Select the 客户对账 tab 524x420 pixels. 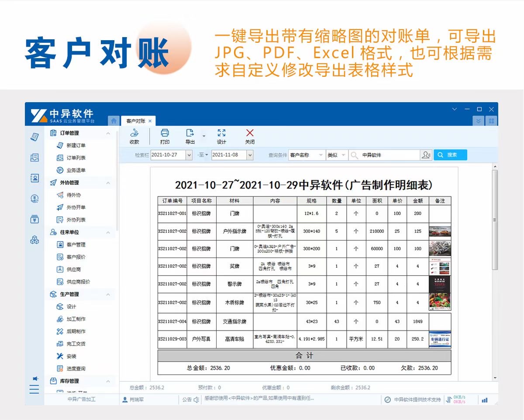[136, 121]
